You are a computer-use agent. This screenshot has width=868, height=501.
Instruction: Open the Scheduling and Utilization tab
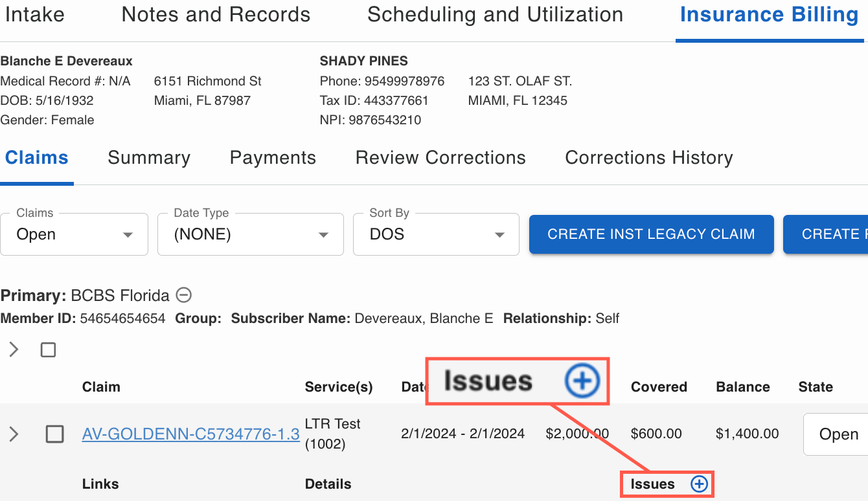(495, 15)
